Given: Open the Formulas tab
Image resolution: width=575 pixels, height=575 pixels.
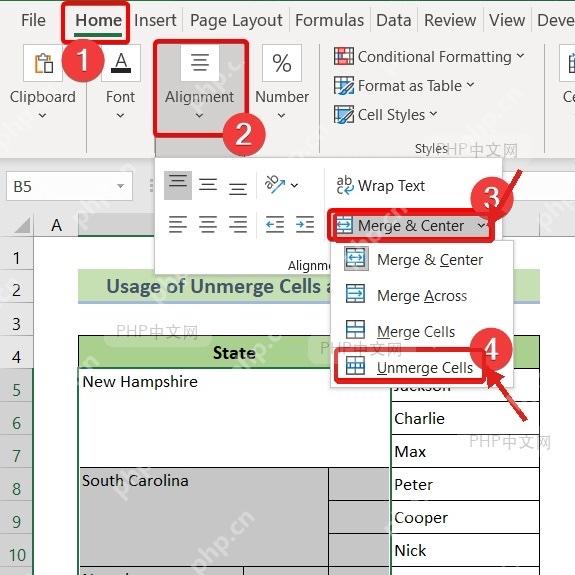Looking at the screenshot, I should click(x=329, y=20).
